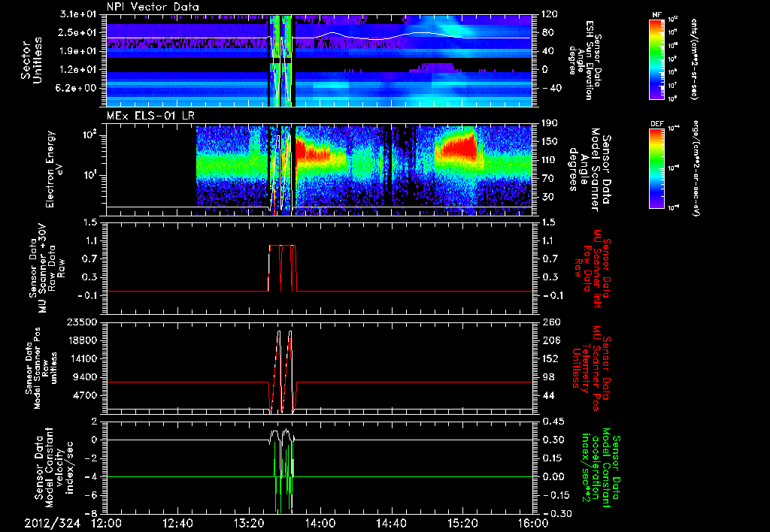Click the "120" sun elevation tick label
Screen dimensions: 770x532
[550, 14]
